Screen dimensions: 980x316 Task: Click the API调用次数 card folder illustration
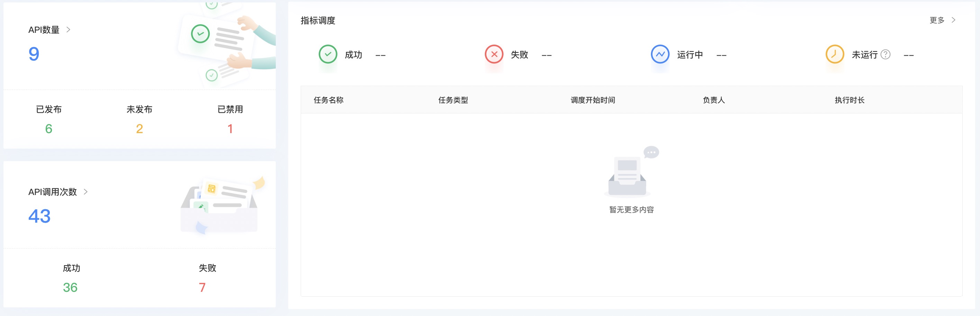[222, 205]
